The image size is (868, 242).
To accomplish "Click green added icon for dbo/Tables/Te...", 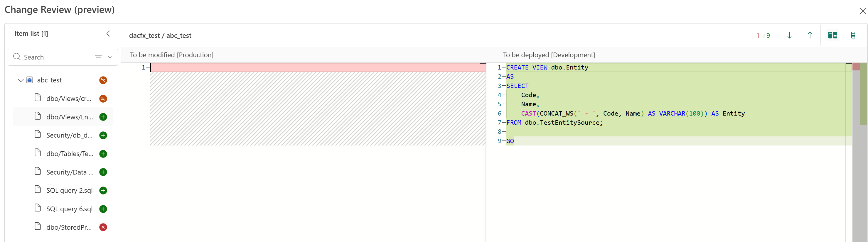I will click(103, 154).
